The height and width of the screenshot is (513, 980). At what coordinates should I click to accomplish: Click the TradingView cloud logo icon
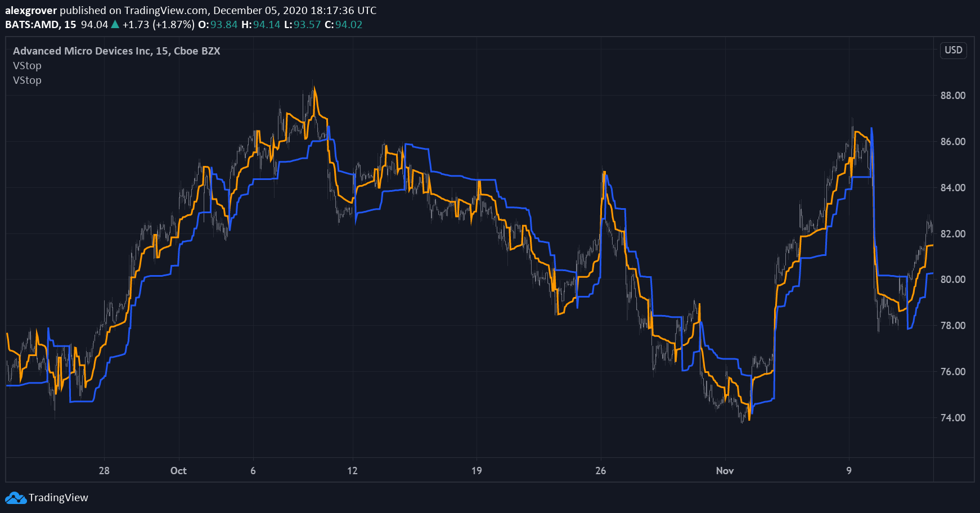click(x=16, y=498)
